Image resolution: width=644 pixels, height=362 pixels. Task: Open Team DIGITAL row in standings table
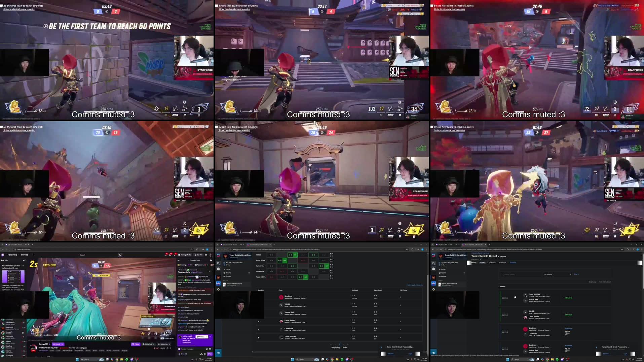point(340,337)
